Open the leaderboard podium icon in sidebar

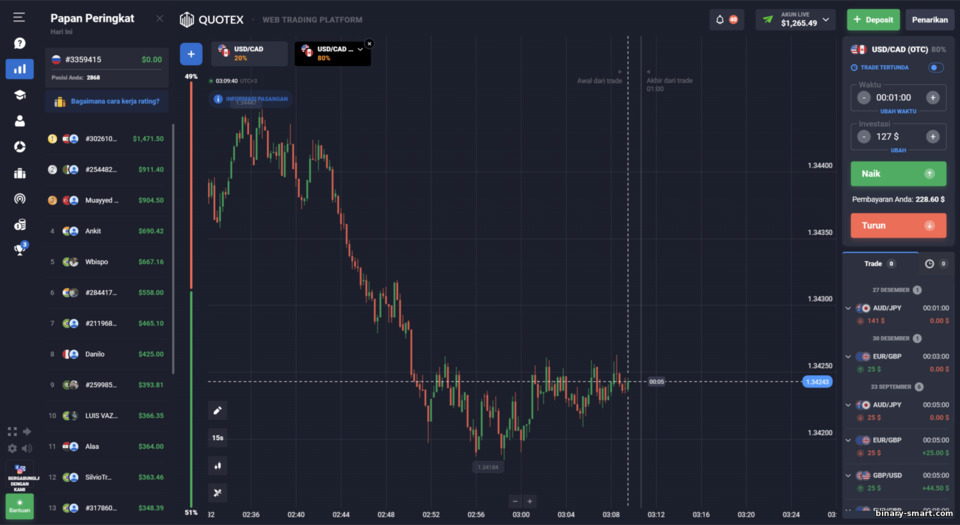[x=20, y=173]
